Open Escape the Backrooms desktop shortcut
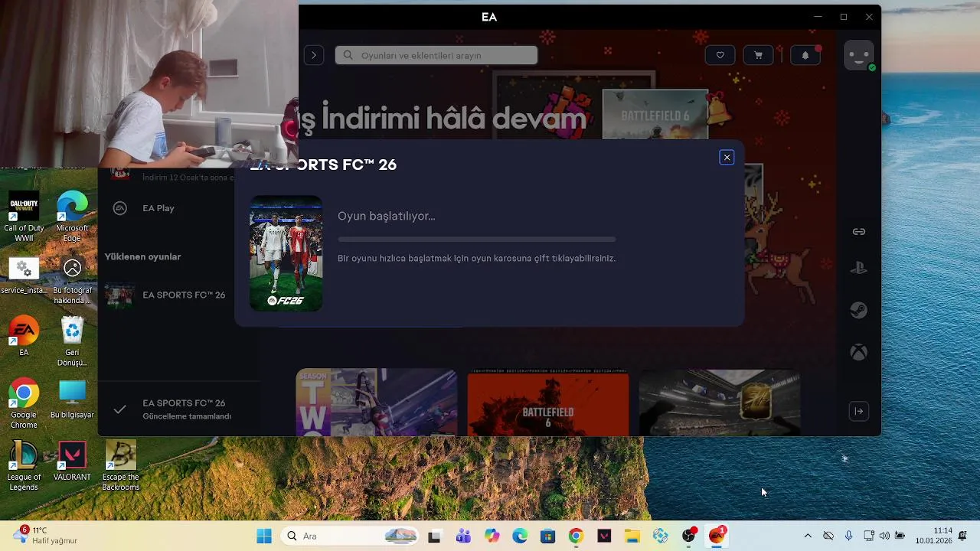Screen dimensions: 980x551 click(121, 465)
